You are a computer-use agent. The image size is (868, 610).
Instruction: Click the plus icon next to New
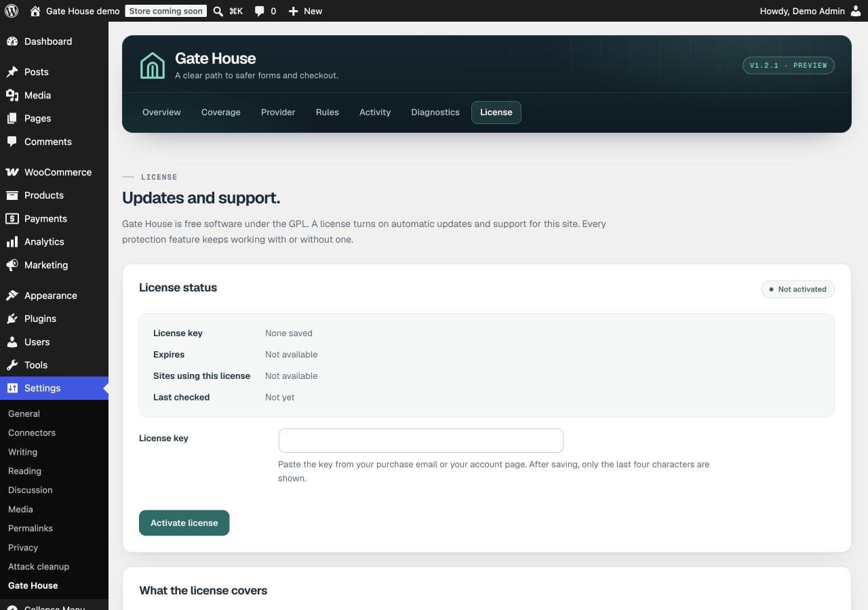[293, 12]
